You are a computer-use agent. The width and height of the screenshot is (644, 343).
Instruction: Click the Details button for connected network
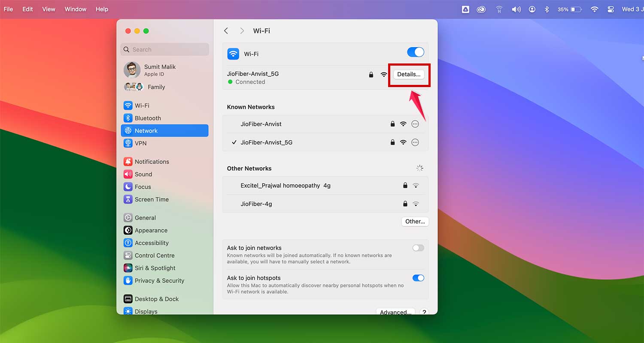(x=409, y=74)
